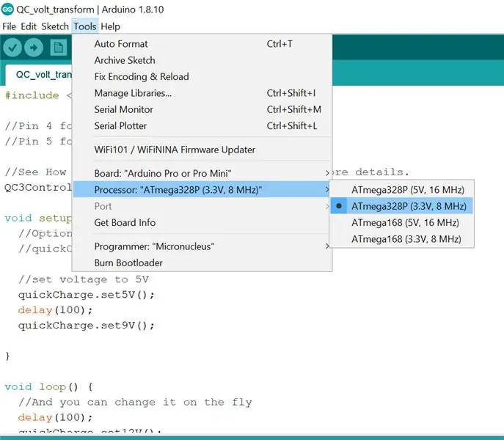Click the //Pin 4 comment line
This screenshot has height=440, width=504.
pyautogui.click(x=38, y=125)
